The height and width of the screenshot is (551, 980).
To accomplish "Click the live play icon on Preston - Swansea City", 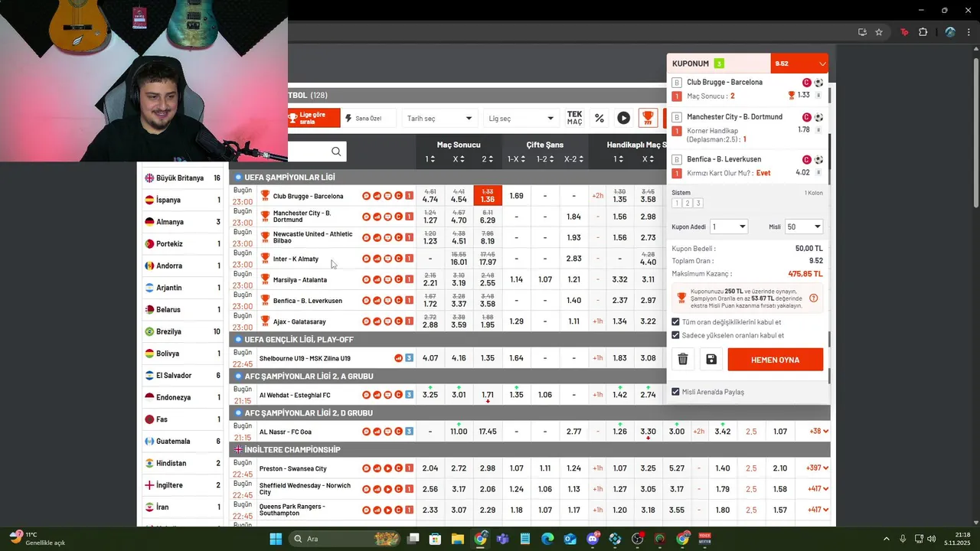I will click(x=387, y=468).
